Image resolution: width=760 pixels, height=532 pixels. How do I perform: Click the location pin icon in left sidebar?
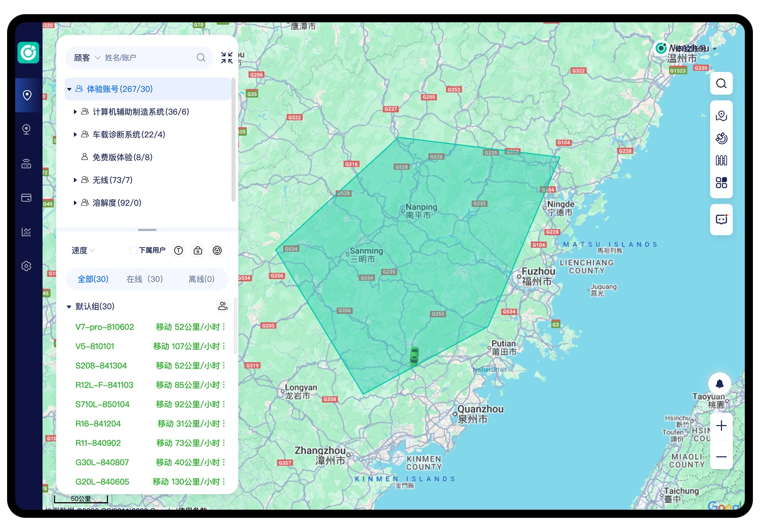(27, 95)
